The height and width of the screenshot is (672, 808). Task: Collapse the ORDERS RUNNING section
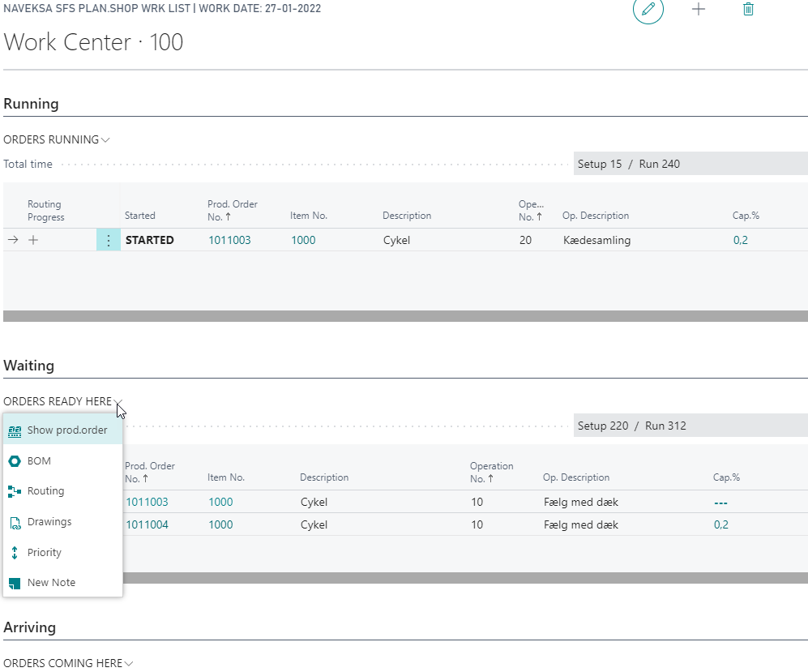point(105,139)
